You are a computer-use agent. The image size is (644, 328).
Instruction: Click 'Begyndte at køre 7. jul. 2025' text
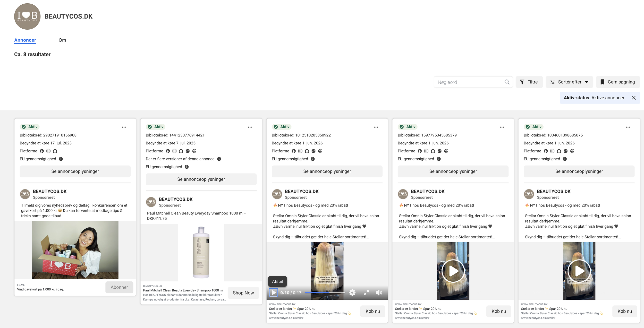tap(171, 143)
